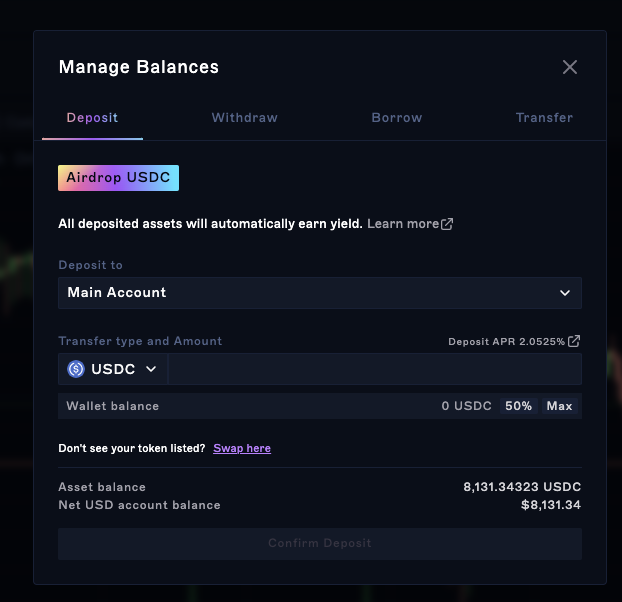The height and width of the screenshot is (602, 622).
Task: Follow the Swap here link
Action: pyautogui.click(x=242, y=448)
